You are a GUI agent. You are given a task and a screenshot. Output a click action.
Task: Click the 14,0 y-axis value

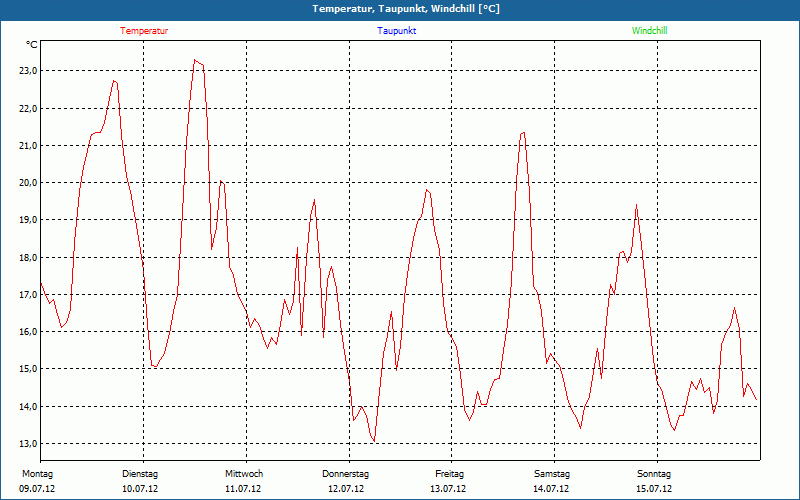pos(28,407)
